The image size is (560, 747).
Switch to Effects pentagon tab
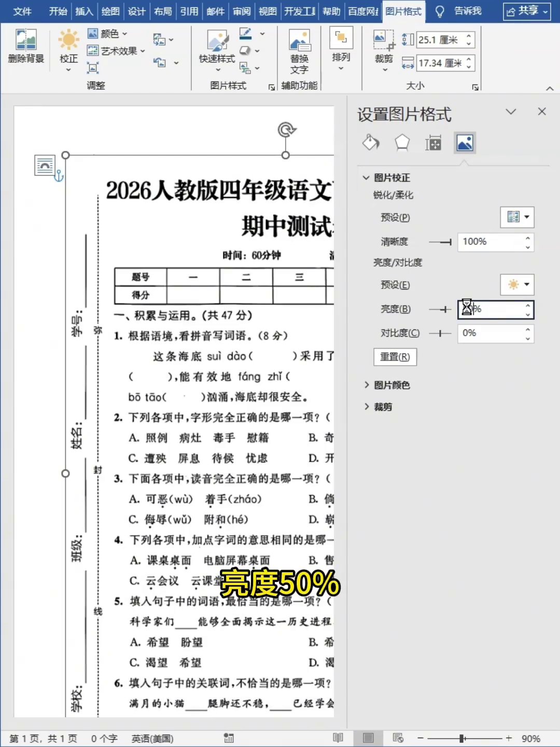coord(402,143)
